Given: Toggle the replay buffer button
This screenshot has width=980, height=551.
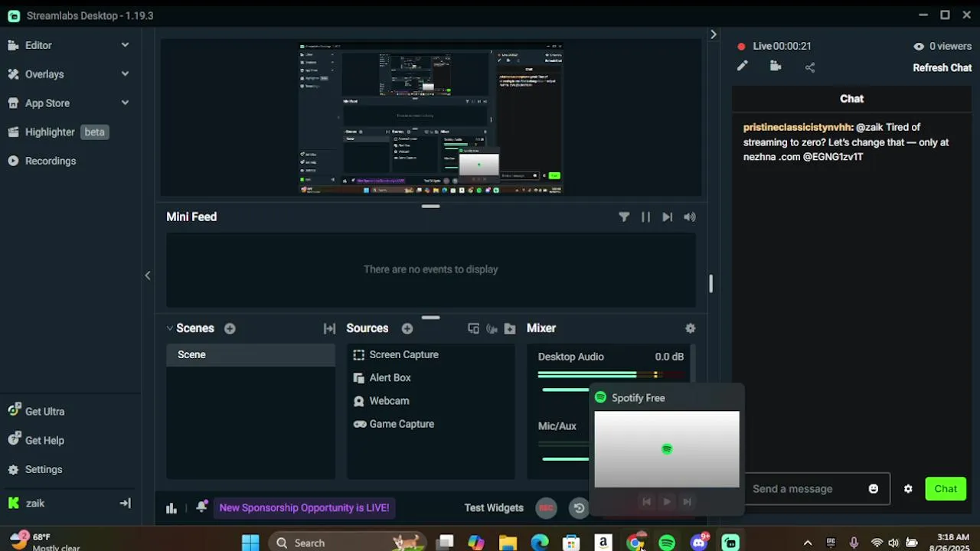Looking at the screenshot, I should coord(579,507).
